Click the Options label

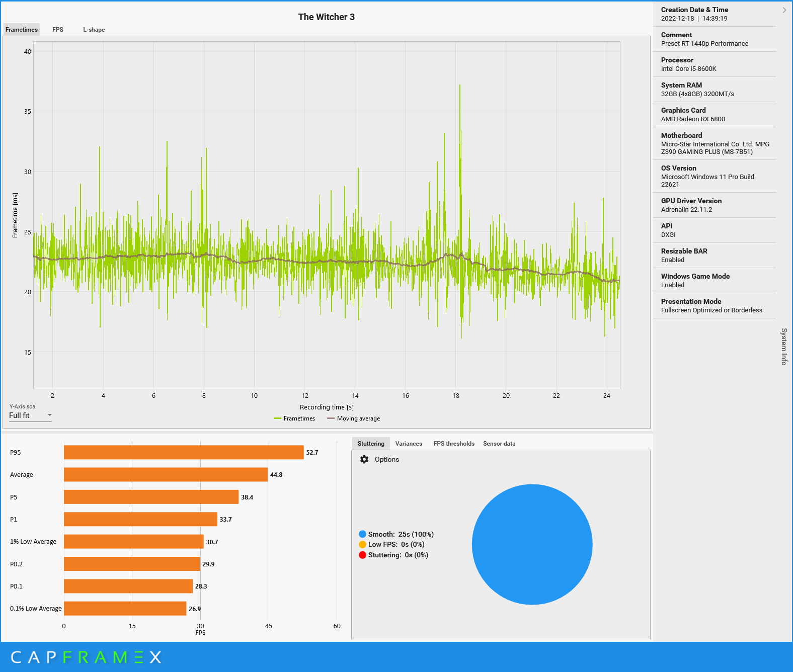point(386,459)
